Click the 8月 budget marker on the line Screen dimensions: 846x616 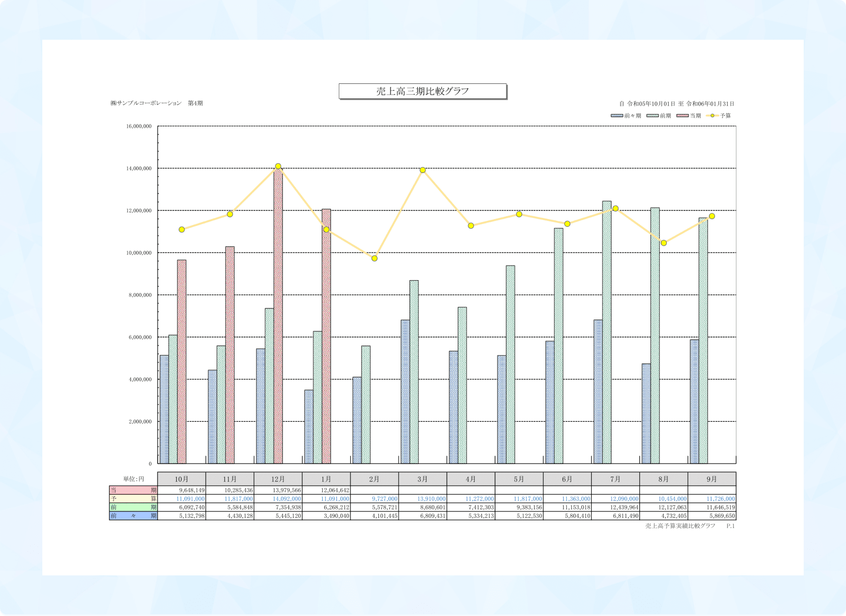(664, 243)
